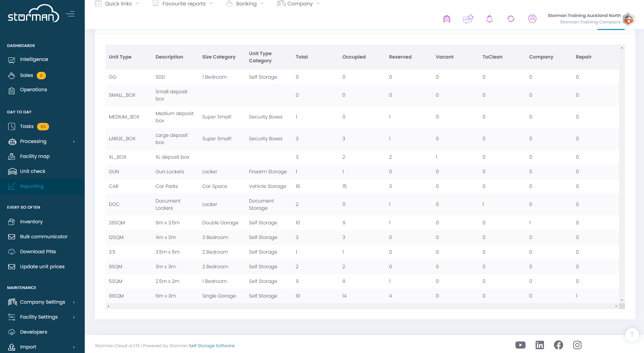Click the Facility Settings sliders icon
Viewport: 644px width, 353px height.
(12, 317)
